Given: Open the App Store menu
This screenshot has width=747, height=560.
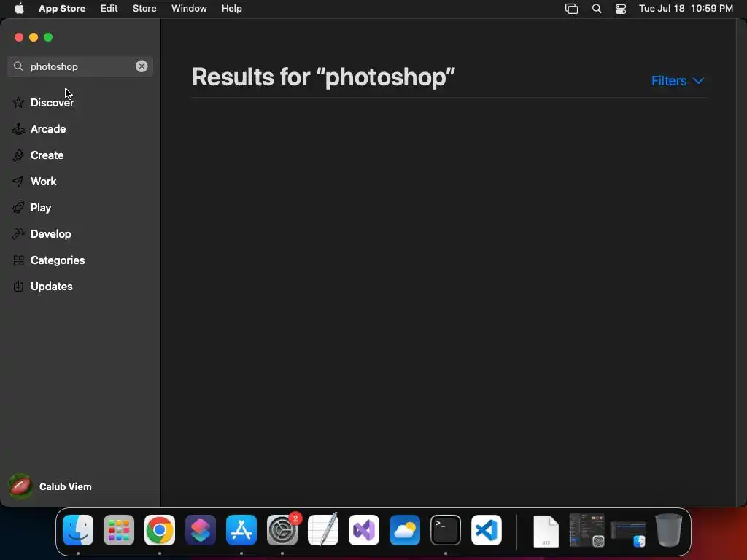Looking at the screenshot, I should coord(62,8).
